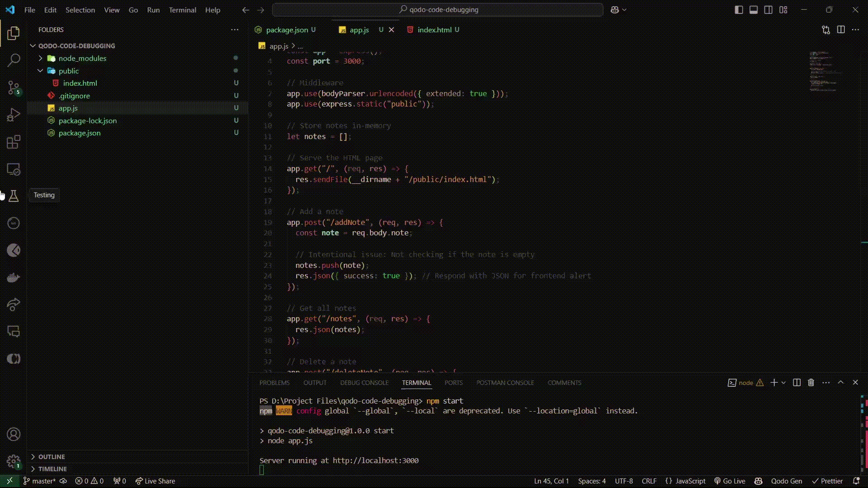This screenshot has width=868, height=488.
Task: Open the Search view icon
Action: (x=14, y=60)
